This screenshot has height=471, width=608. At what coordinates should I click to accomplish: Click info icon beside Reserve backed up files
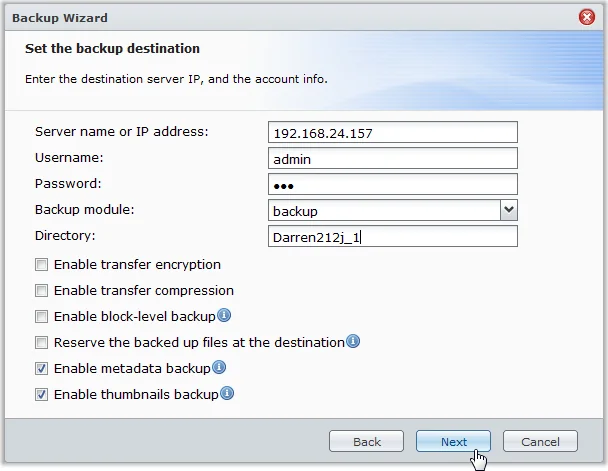(353, 342)
